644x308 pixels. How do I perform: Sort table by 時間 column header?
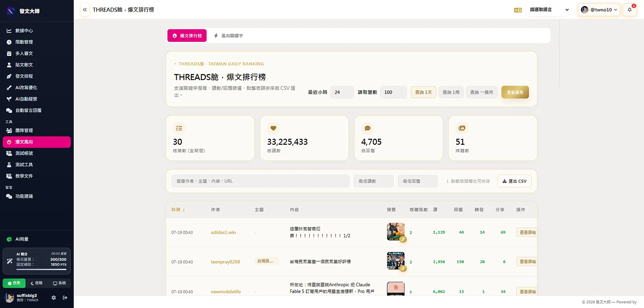click(x=178, y=210)
